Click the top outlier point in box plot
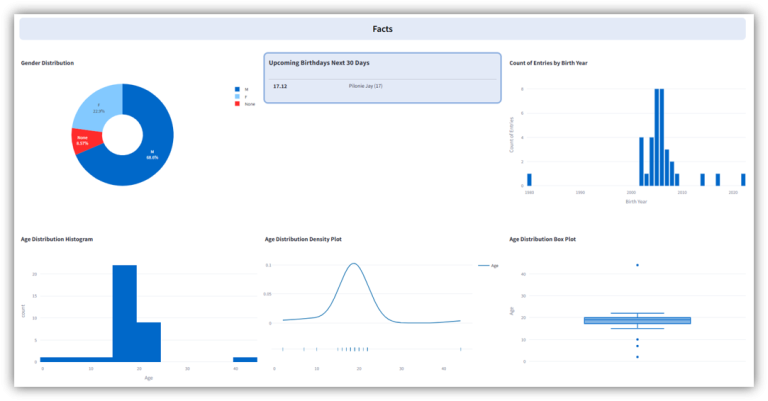This screenshot has width=768, height=401. [x=636, y=265]
